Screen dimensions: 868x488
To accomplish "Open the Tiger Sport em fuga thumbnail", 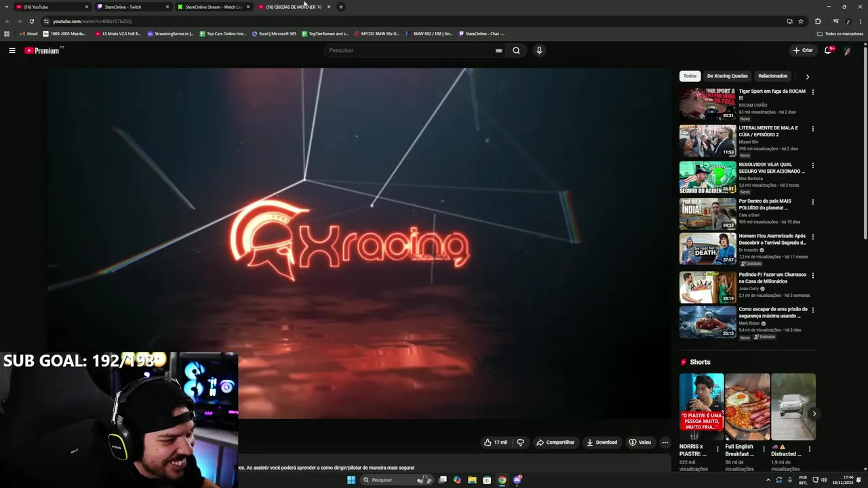I will [x=707, y=104].
